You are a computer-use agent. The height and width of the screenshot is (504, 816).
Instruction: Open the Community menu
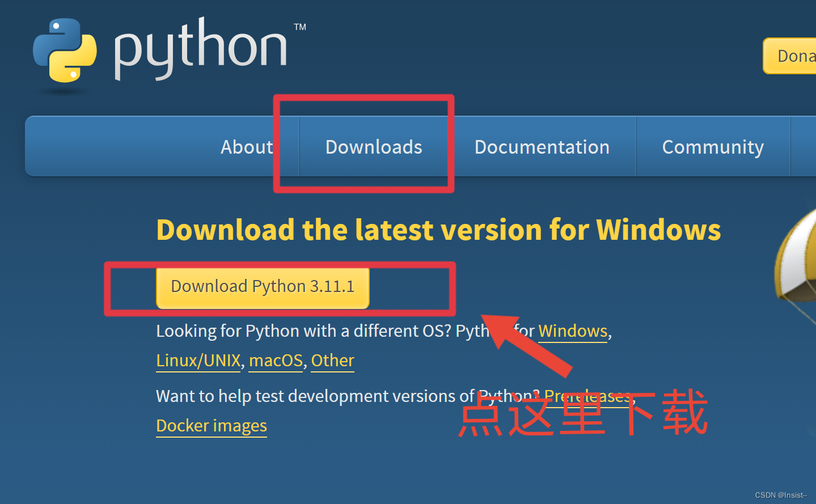click(713, 147)
